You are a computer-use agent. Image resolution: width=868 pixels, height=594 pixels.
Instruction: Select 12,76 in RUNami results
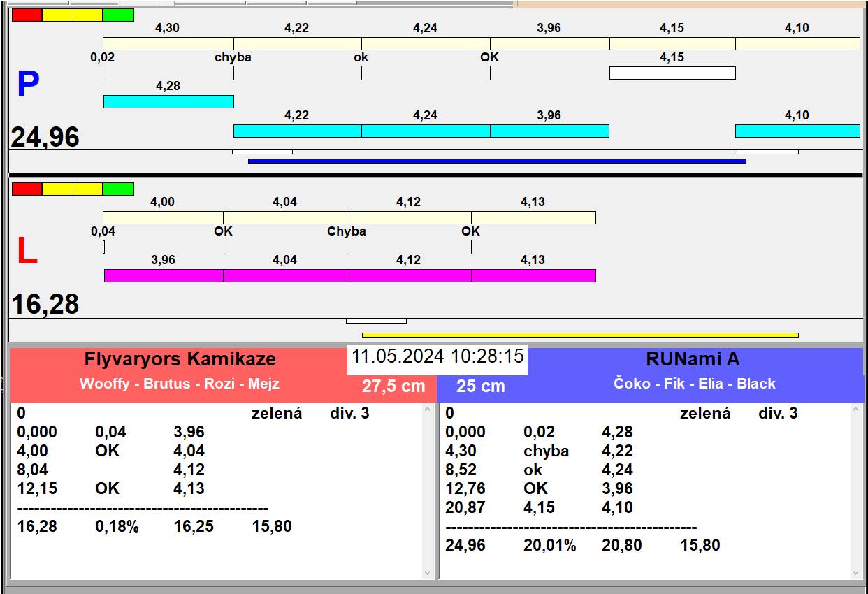tap(465, 488)
